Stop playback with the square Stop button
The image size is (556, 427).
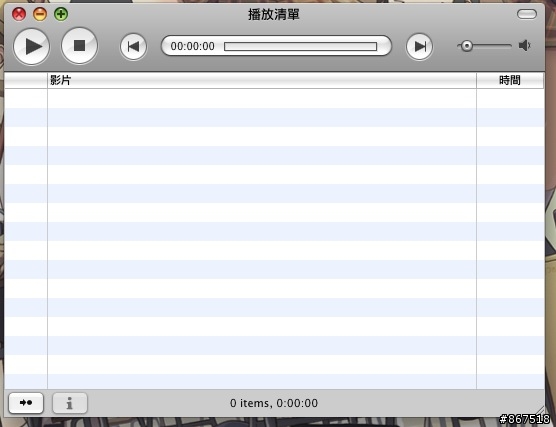click(79, 46)
